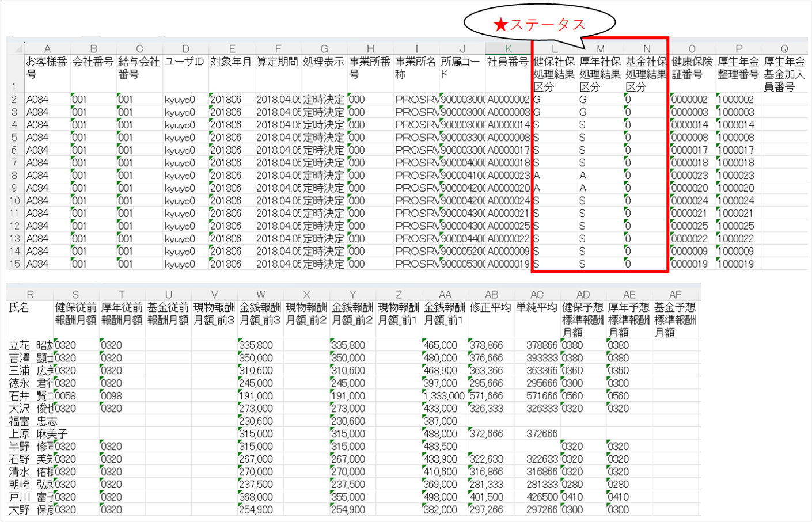Click the name cell starting with 戸川
Viewport: 812px width, 522px height.
[x=30, y=497]
